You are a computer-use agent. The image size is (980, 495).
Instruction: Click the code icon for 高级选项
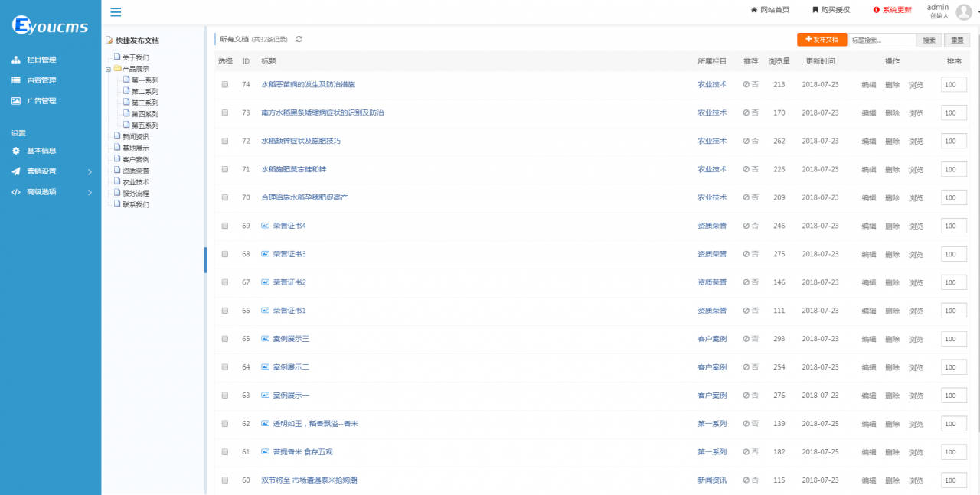16,192
